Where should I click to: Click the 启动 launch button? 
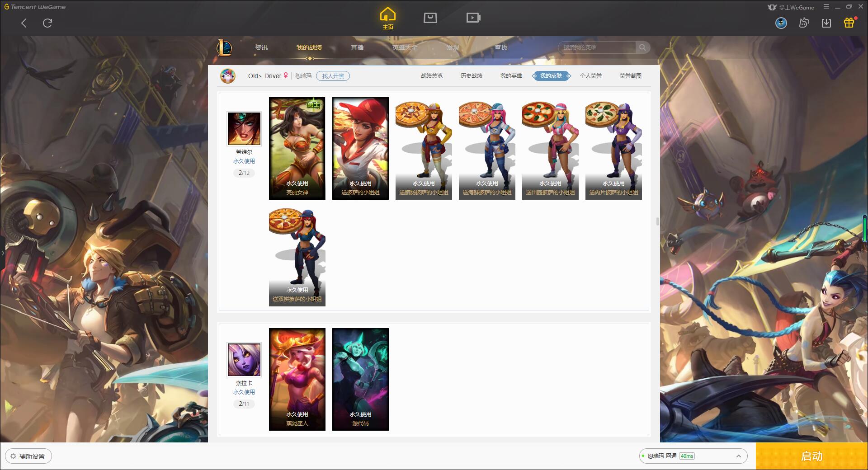[x=811, y=456]
